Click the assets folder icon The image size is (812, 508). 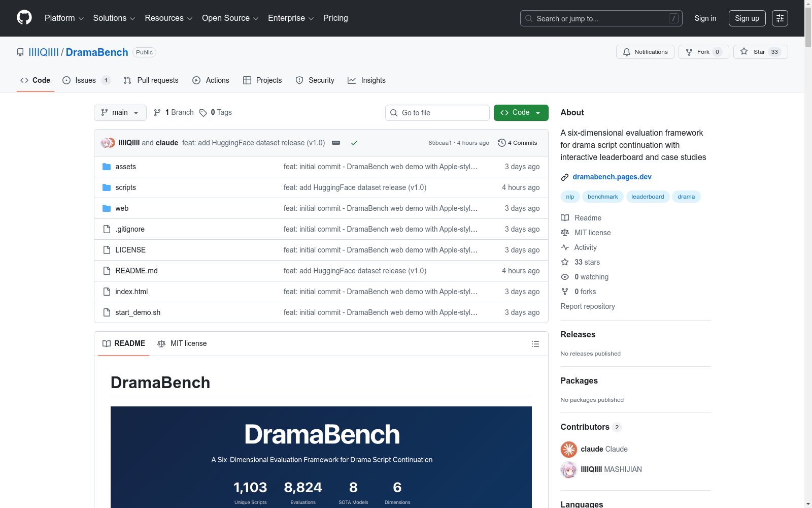point(107,167)
